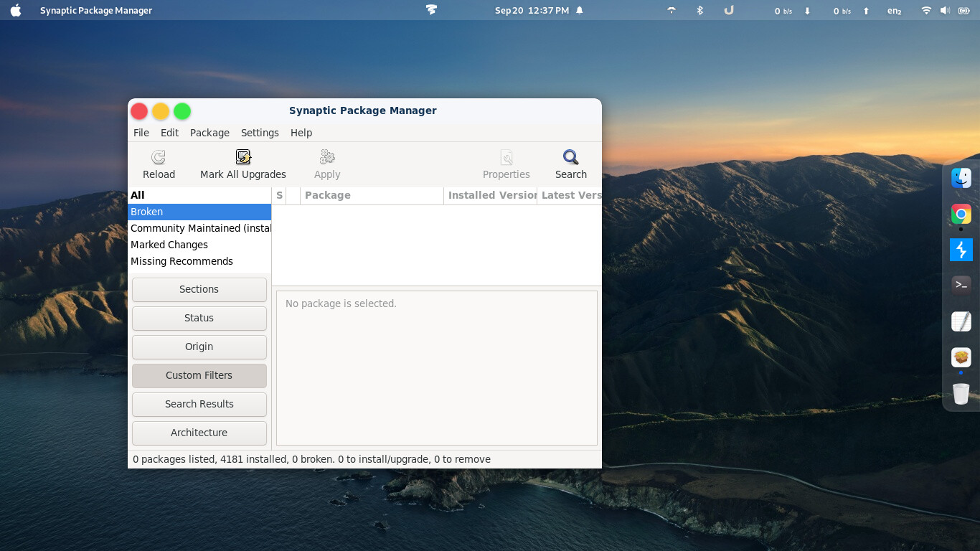The image size is (980, 551).
Task: Open the text editor from dock
Action: [x=961, y=321]
